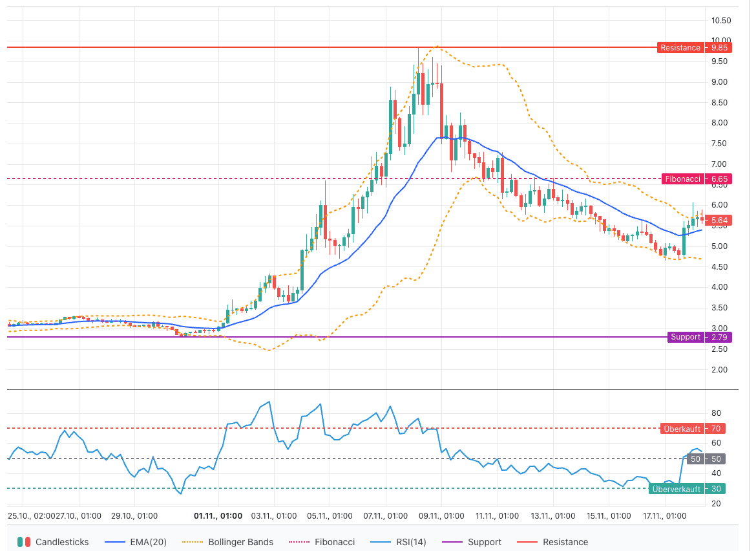Click the RSI(14) legend item
The image size is (756, 551).
[403, 542]
